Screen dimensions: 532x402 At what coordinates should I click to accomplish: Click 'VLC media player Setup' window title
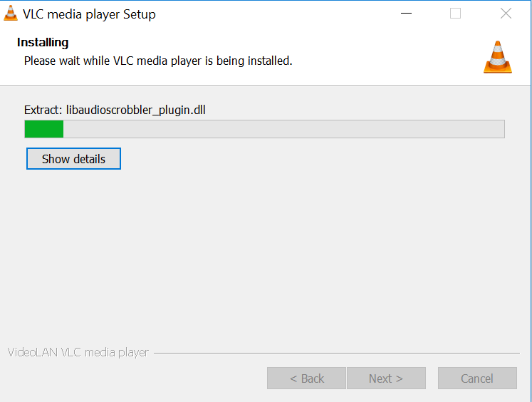click(x=89, y=14)
